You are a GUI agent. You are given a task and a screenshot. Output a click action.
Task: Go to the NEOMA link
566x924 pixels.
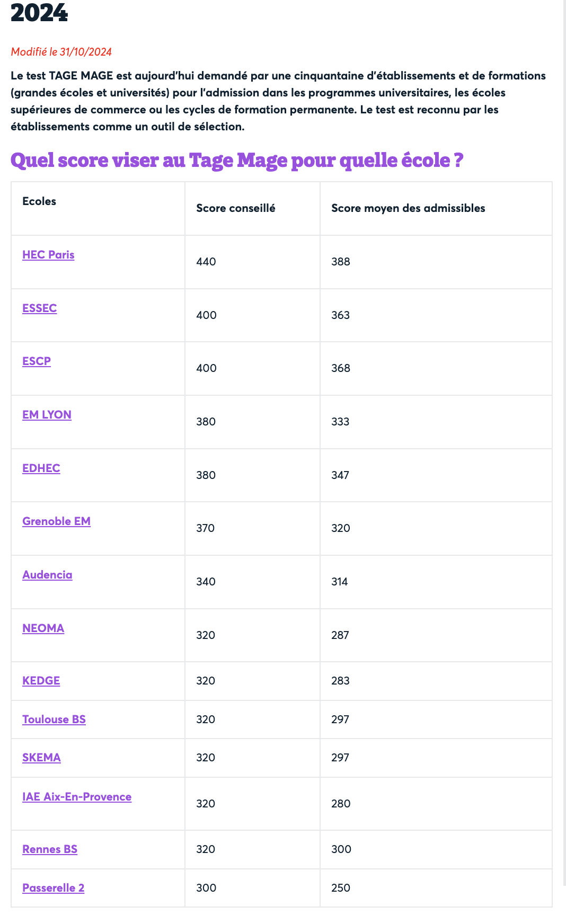click(43, 628)
